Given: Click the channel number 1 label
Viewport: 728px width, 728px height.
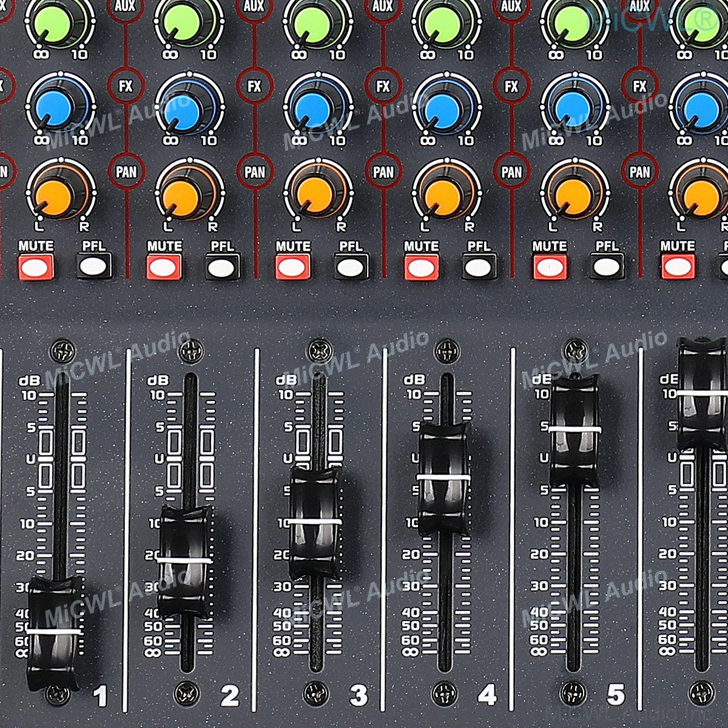Looking at the screenshot, I should [100, 695].
